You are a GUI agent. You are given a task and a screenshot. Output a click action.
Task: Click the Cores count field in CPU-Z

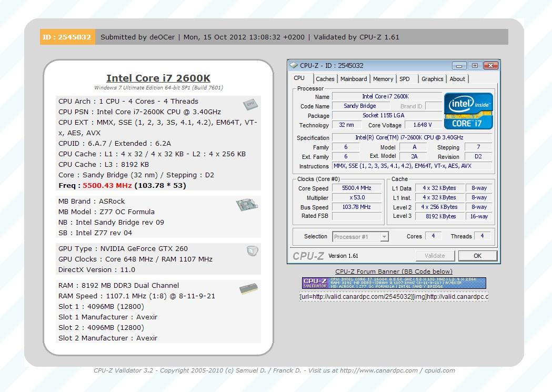pos(433,236)
